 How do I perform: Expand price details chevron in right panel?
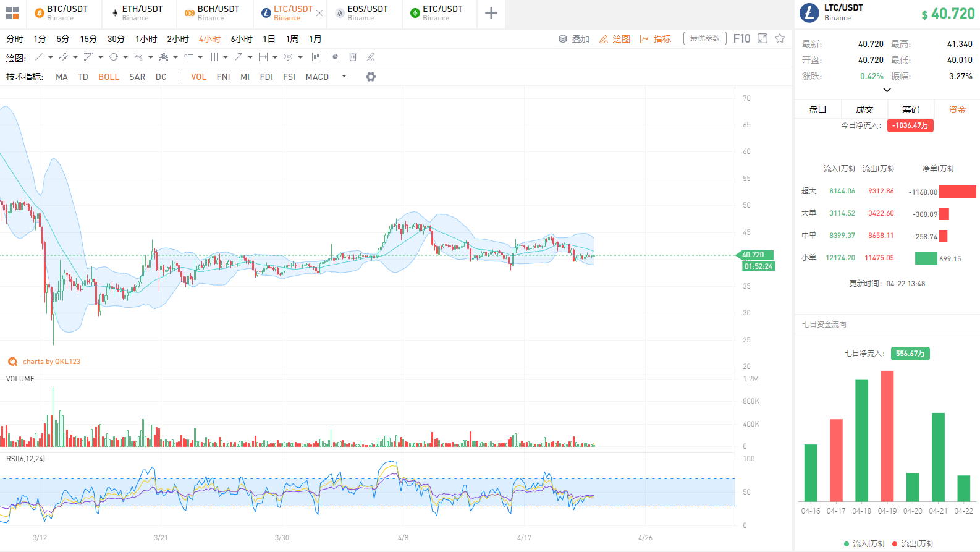(887, 90)
